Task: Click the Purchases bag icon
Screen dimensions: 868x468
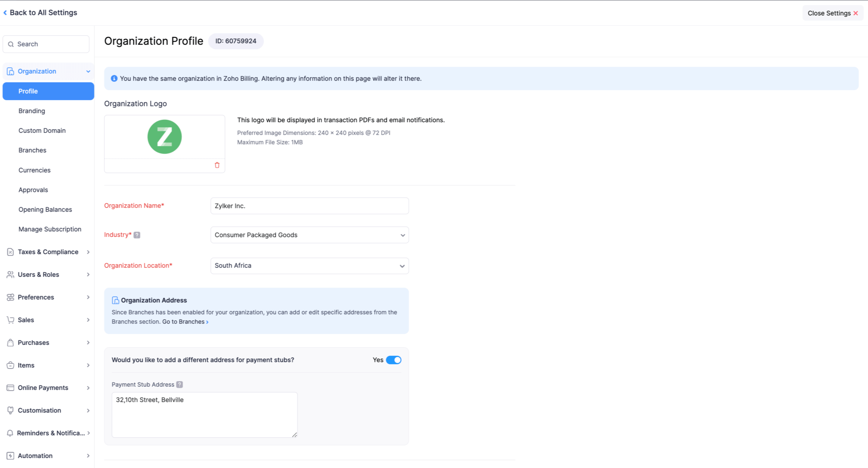Action: [11, 342]
